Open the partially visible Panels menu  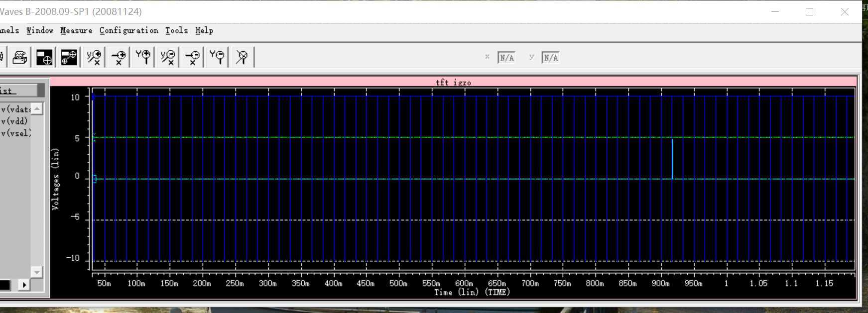[x=9, y=30]
